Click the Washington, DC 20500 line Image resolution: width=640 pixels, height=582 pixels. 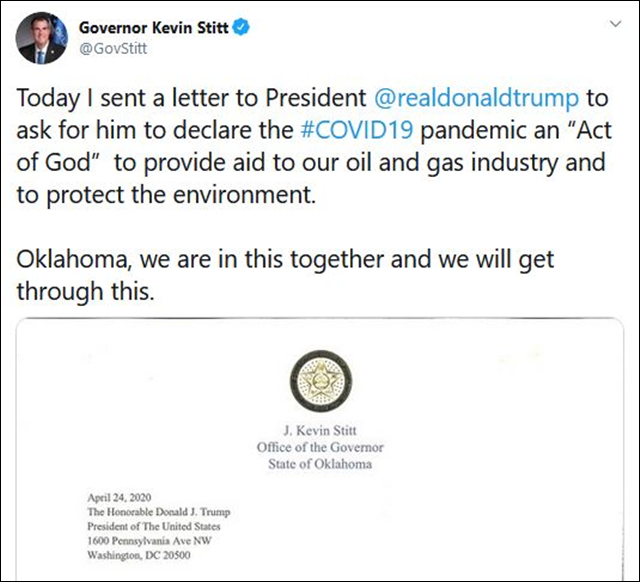click(133, 554)
